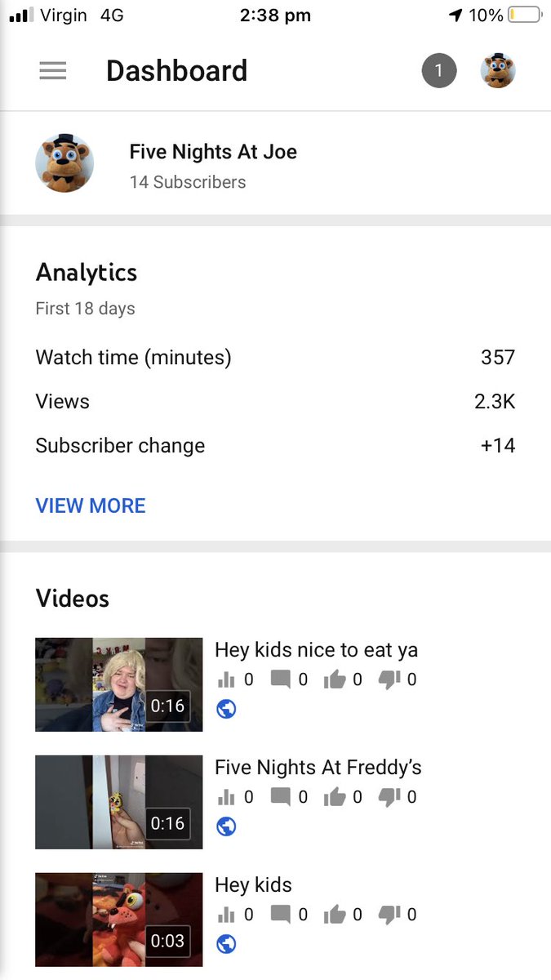Screen dimensions: 551x980
Task: Open Five Nights At Freddy's video title
Action: pyautogui.click(x=318, y=768)
